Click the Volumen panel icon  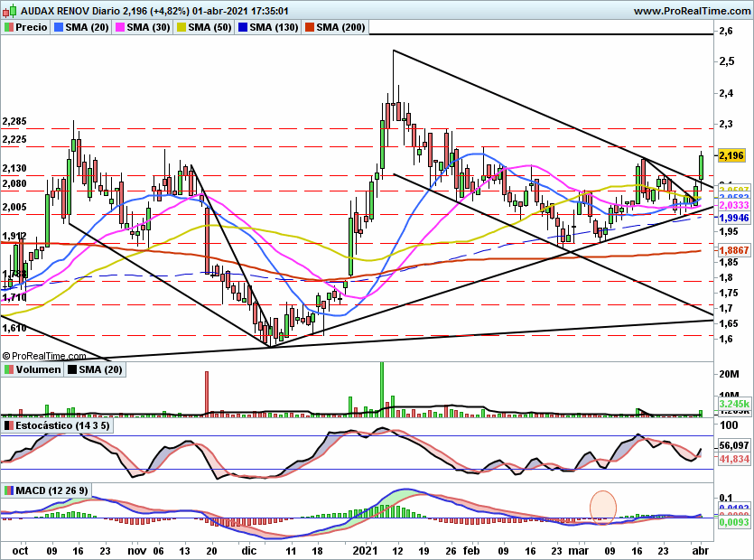(x=9, y=369)
